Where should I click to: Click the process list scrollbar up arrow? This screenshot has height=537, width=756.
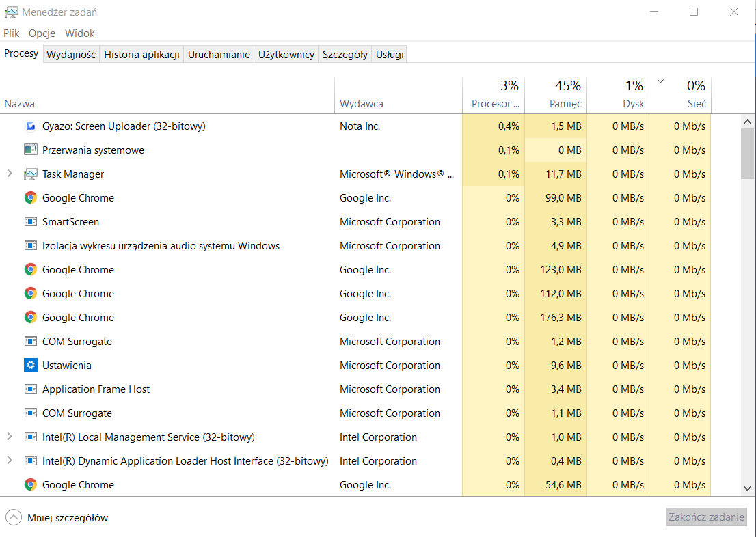(747, 122)
